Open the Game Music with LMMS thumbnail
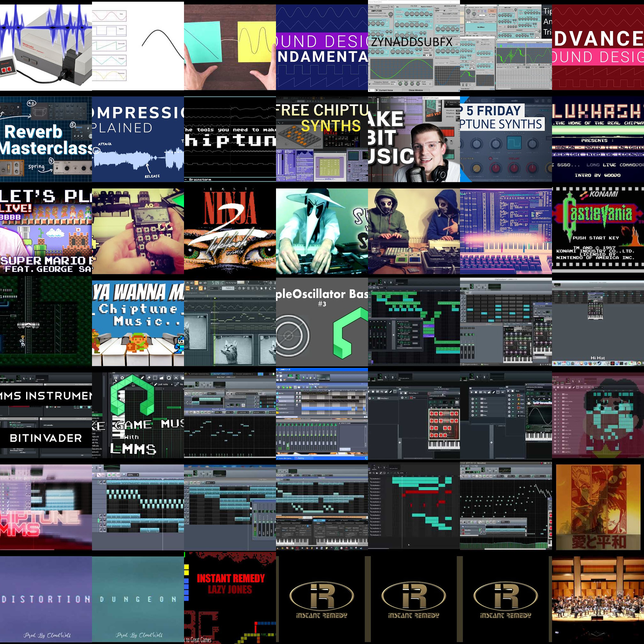The image size is (644, 644). (138, 416)
